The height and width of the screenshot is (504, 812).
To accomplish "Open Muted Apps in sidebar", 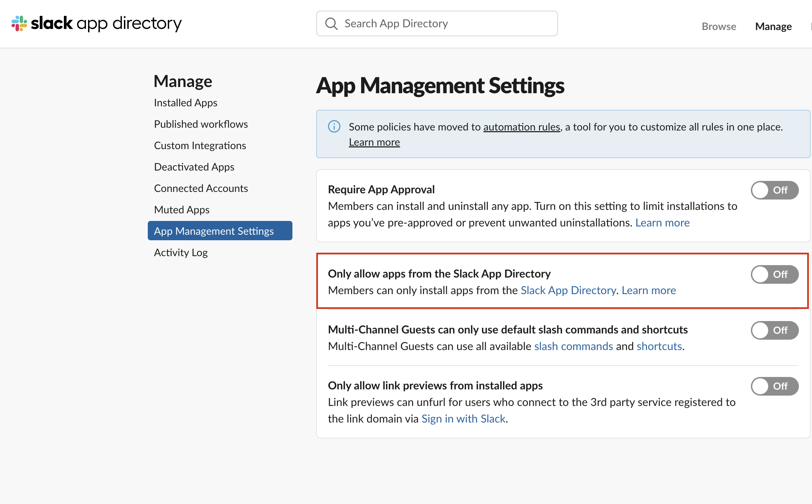I will point(182,210).
